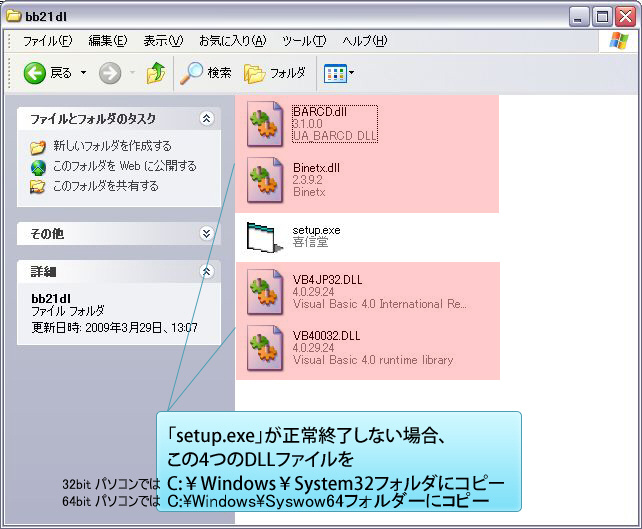Open the 表示(V) menu
Screen dimensions: 642x529
[x=163, y=41]
